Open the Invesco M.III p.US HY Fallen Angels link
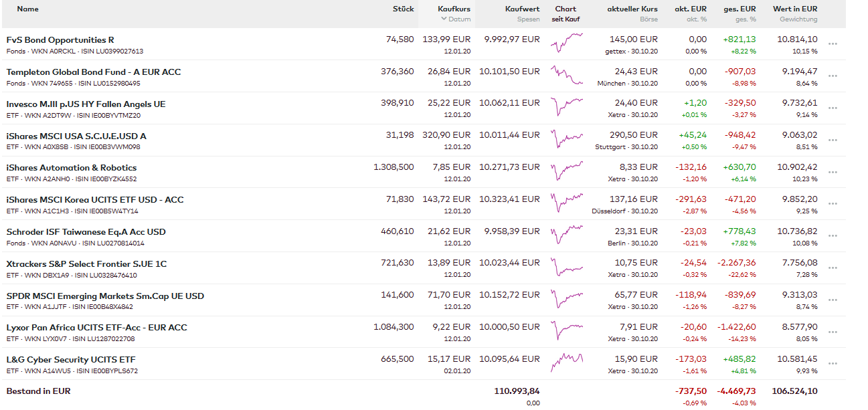This screenshot has height=410, width=868. coord(86,104)
